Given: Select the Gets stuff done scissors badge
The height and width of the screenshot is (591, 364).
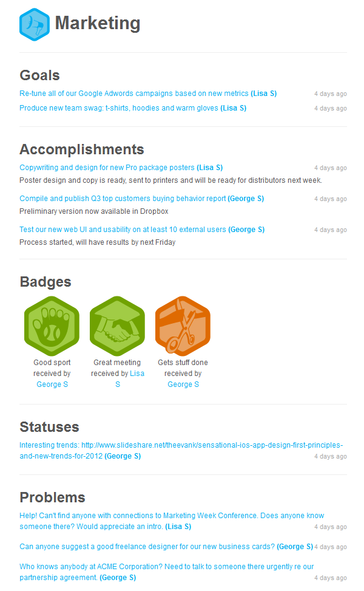Looking at the screenshot, I should tap(183, 326).
